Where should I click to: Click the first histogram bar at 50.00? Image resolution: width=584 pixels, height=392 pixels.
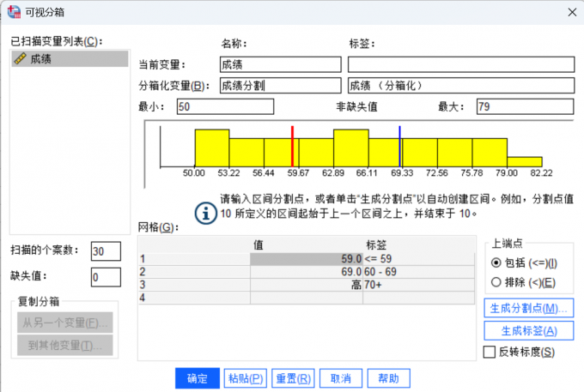click(x=212, y=148)
